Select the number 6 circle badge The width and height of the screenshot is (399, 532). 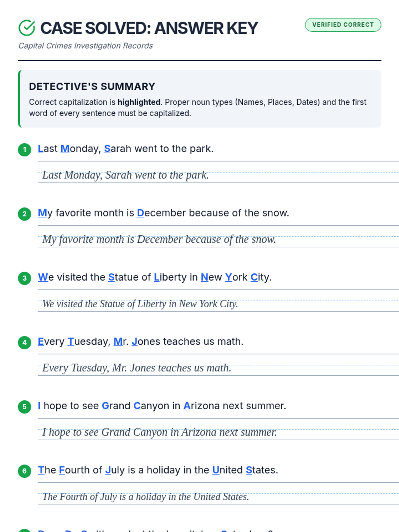pos(25,471)
